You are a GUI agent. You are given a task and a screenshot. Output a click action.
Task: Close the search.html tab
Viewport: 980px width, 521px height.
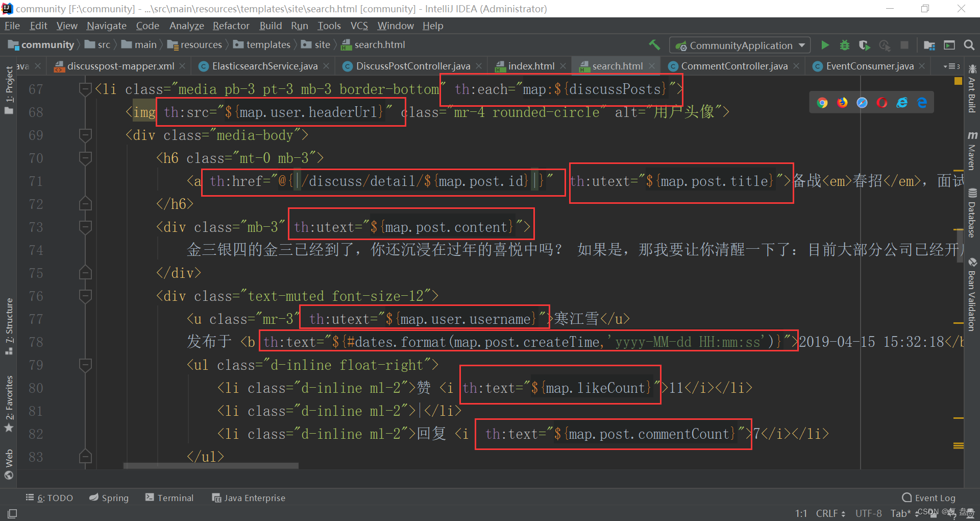tap(652, 66)
